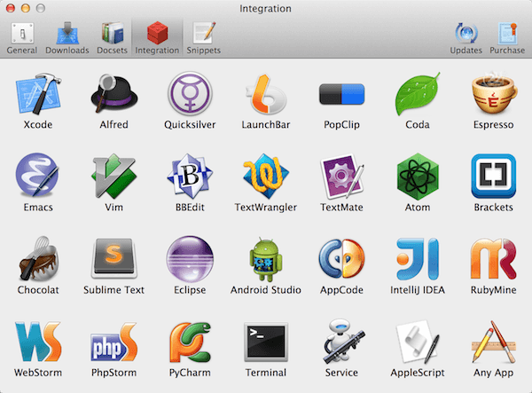The height and width of the screenshot is (393, 532).
Task: Click the TextMate icon
Action: click(x=341, y=177)
